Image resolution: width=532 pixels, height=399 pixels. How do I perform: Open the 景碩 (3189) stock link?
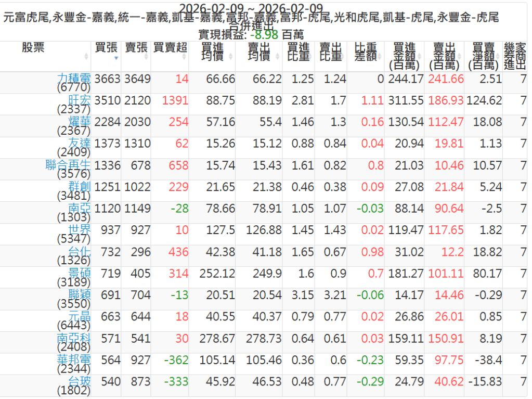tap(79, 274)
